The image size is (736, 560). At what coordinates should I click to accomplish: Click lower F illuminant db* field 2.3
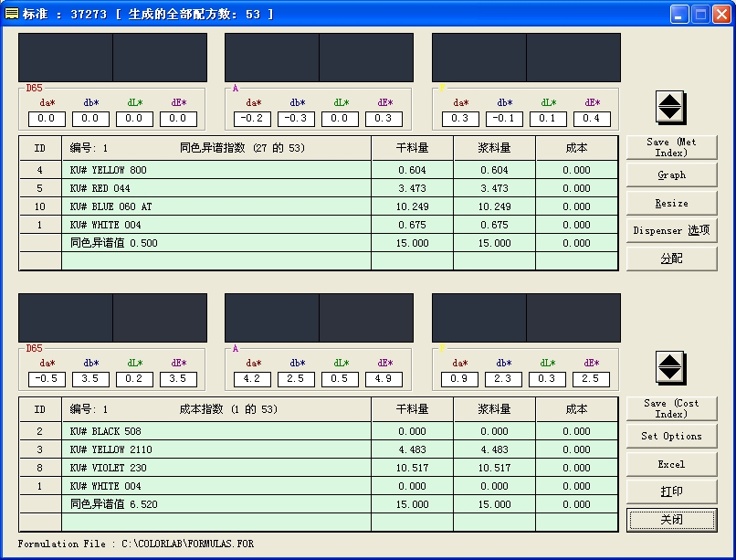tap(503, 379)
